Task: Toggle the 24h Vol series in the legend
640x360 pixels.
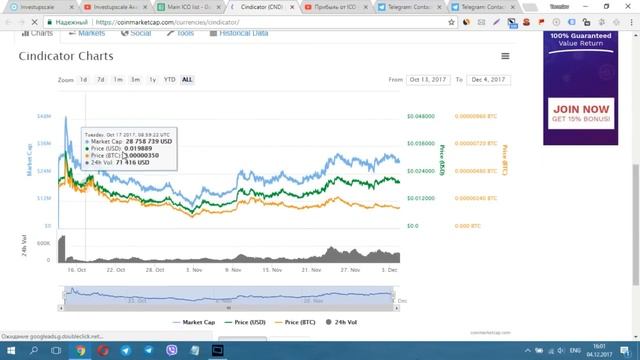Action: click(x=342, y=322)
